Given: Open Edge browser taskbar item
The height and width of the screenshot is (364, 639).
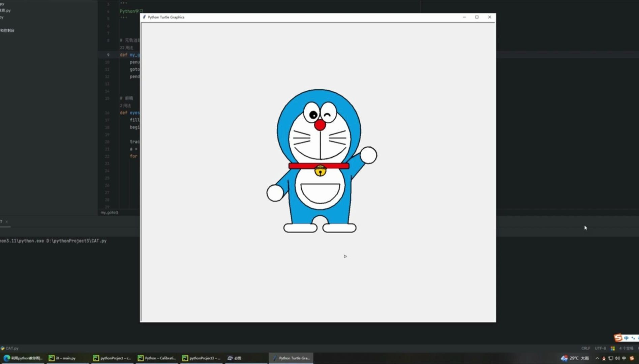Looking at the screenshot, I should [23, 358].
